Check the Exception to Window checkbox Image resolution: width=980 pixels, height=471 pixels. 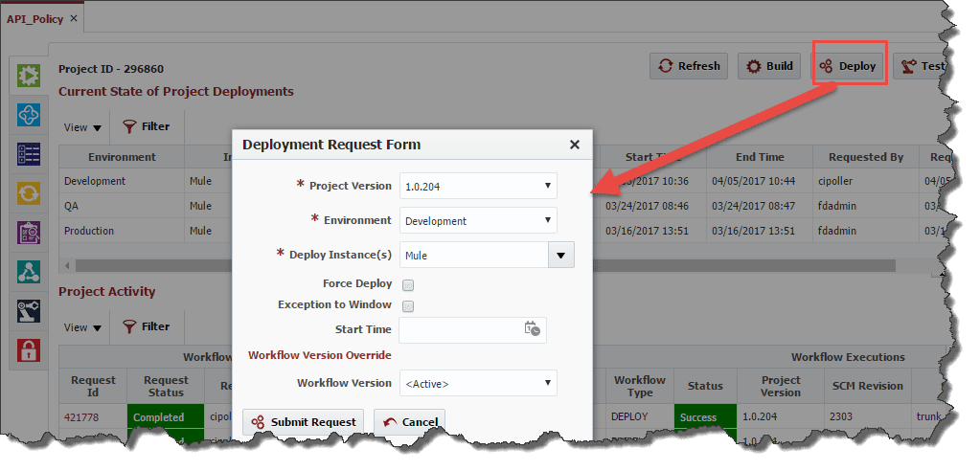click(408, 306)
